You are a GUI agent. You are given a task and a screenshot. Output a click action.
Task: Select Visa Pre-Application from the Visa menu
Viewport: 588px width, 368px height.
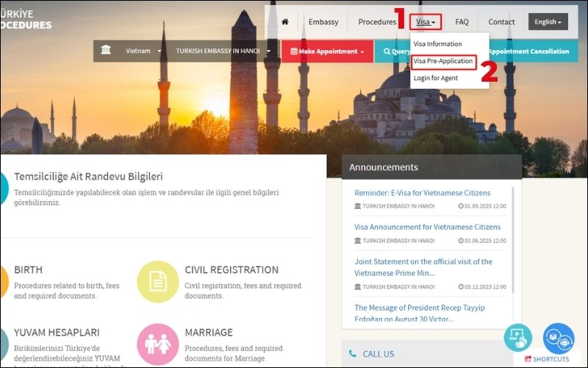tap(443, 61)
